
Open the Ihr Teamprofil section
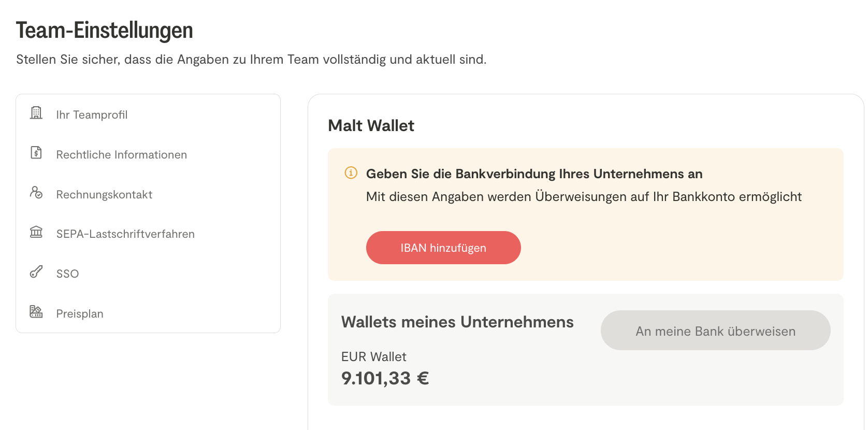pyautogui.click(x=92, y=115)
